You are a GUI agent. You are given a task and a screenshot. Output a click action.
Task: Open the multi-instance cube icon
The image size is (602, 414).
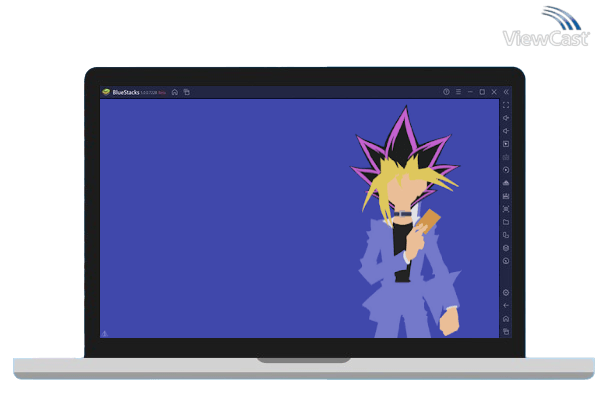click(506, 248)
